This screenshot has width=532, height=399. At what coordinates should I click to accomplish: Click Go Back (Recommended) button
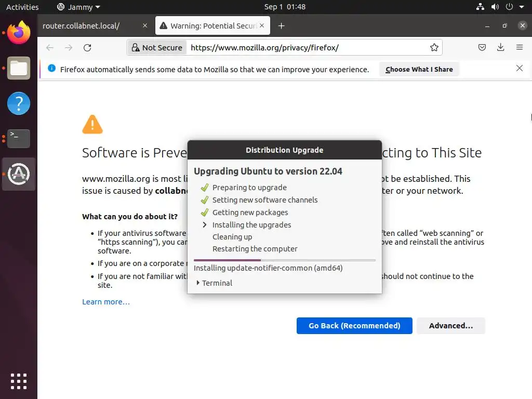click(x=354, y=326)
